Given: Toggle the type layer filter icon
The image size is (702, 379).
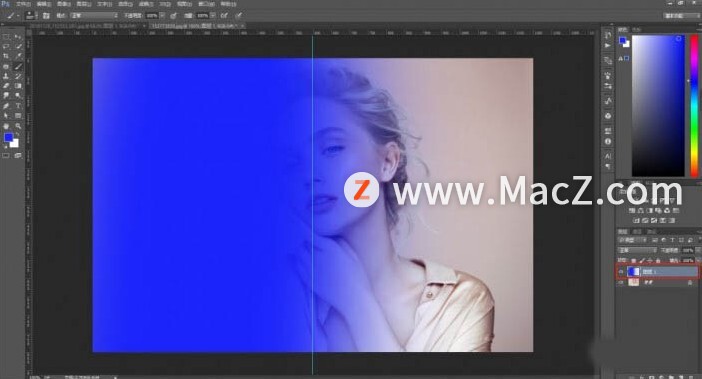Looking at the screenshot, I should pos(672,241).
